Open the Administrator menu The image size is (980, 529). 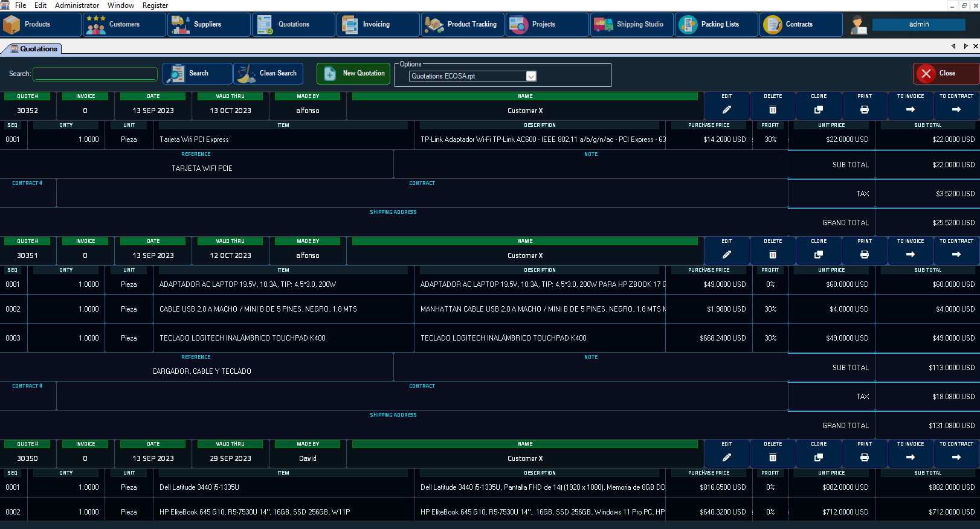[x=77, y=5]
